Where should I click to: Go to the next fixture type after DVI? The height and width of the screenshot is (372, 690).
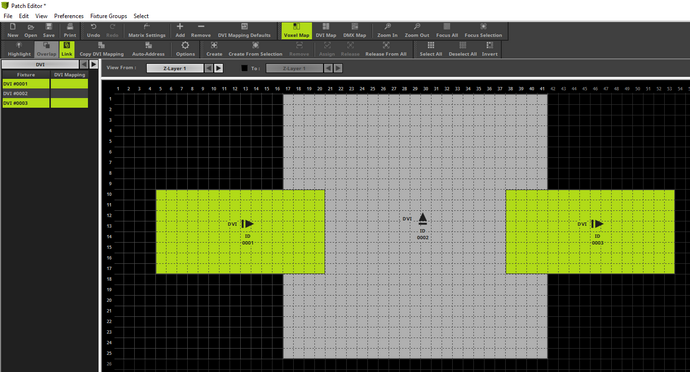pos(94,64)
